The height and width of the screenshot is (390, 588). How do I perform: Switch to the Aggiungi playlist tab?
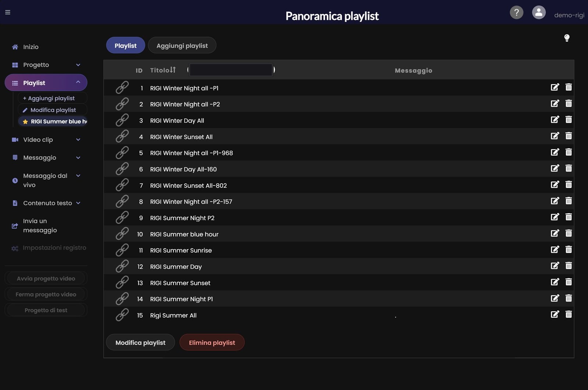182,46
